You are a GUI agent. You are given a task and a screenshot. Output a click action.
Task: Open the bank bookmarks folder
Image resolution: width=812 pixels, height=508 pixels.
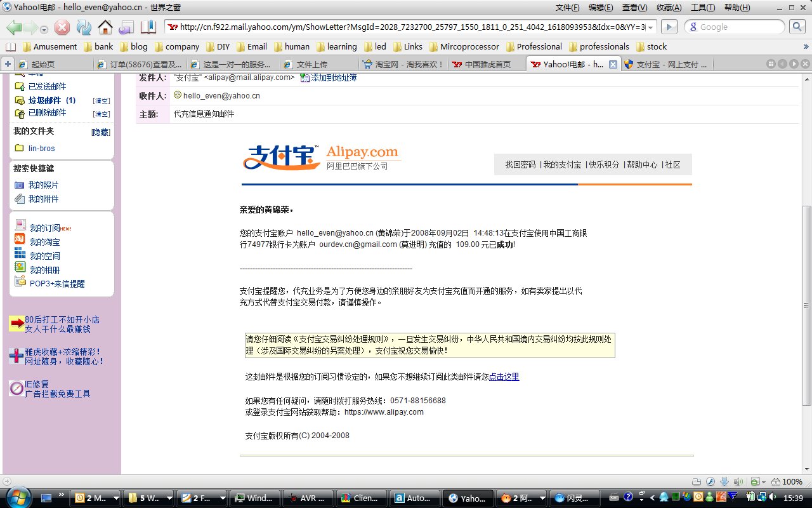pyautogui.click(x=98, y=46)
